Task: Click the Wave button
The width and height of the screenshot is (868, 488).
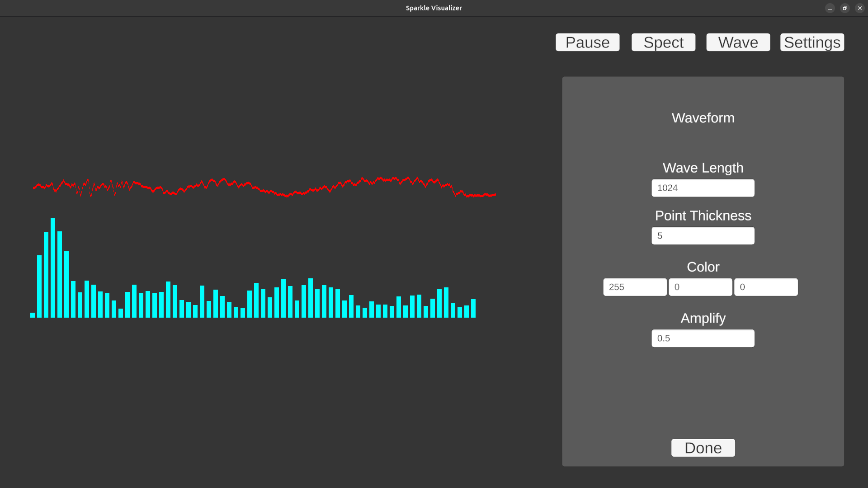Action: coord(738,42)
